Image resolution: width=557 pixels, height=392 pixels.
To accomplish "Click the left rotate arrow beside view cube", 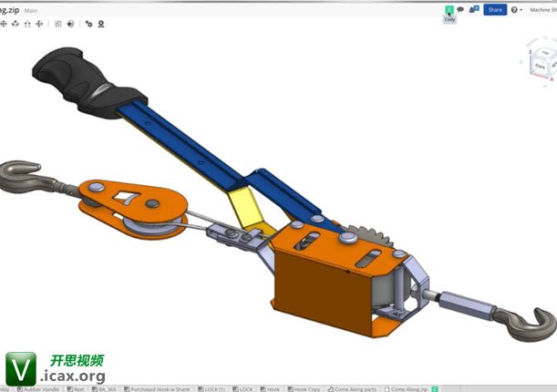I will [521, 62].
